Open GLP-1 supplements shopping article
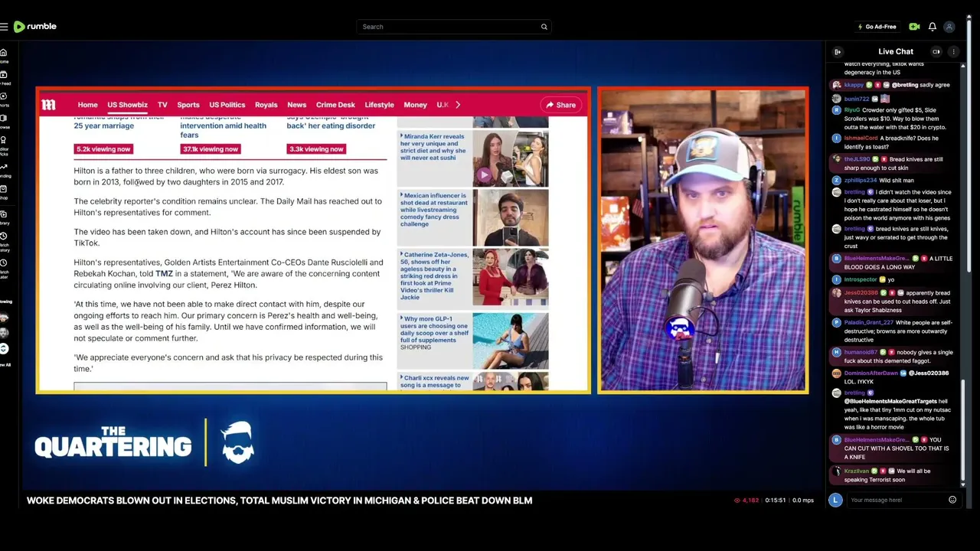Screen dimensions: 980x551 [436, 333]
